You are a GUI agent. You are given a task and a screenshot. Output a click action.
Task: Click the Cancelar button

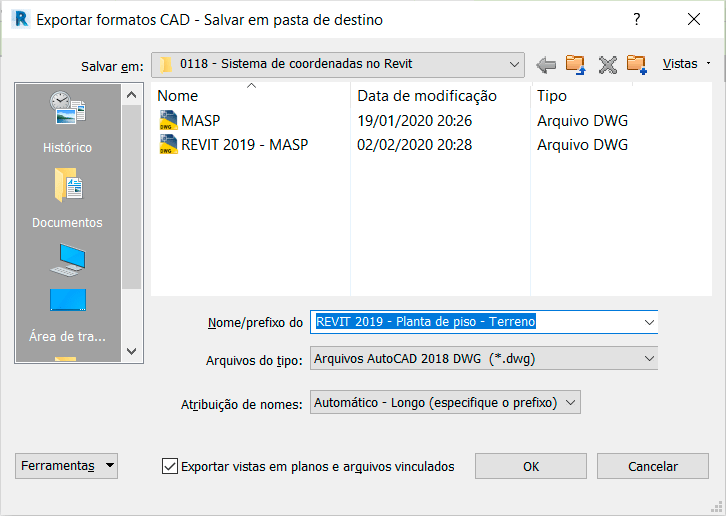[653, 466]
